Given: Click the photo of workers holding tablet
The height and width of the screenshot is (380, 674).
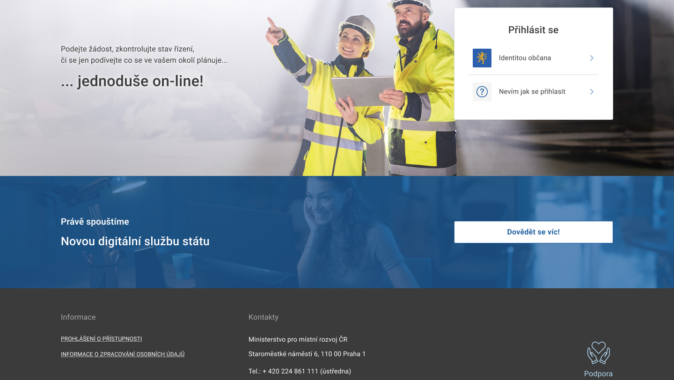Looking at the screenshot, I should pyautogui.click(x=361, y=88).
